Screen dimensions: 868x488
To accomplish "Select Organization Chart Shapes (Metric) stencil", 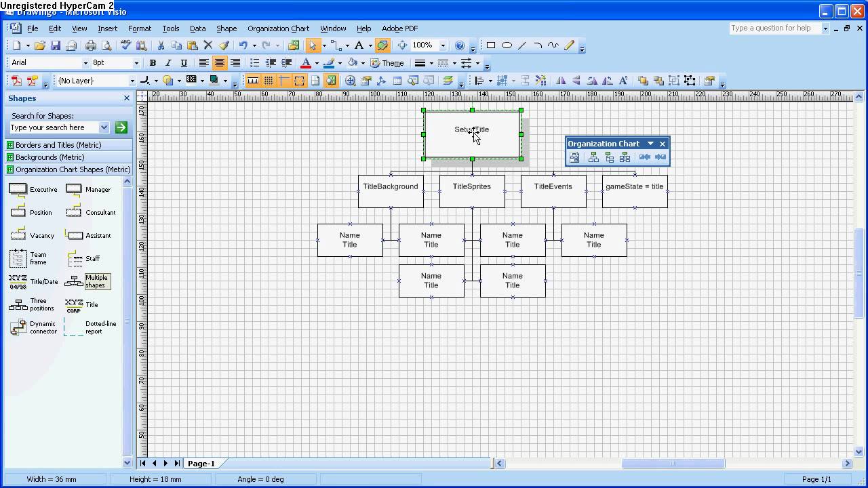I will 69,169.
